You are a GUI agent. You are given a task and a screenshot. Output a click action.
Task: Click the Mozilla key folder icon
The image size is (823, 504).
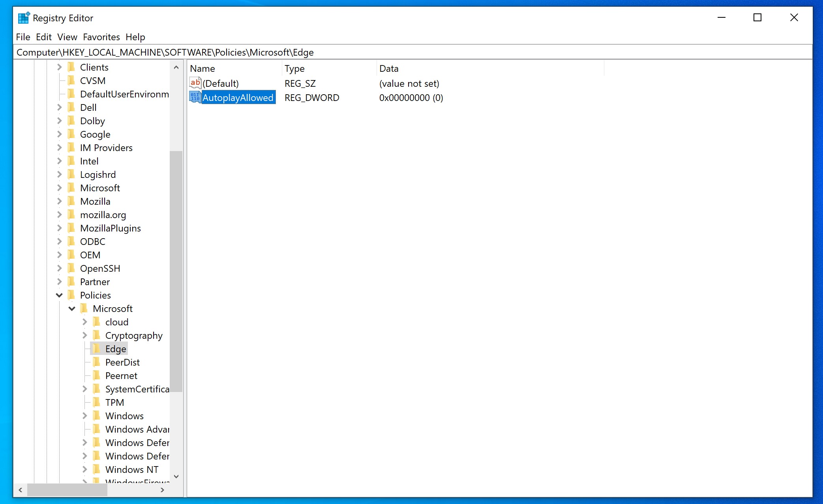pyautogui.click(x=71, y=201)
